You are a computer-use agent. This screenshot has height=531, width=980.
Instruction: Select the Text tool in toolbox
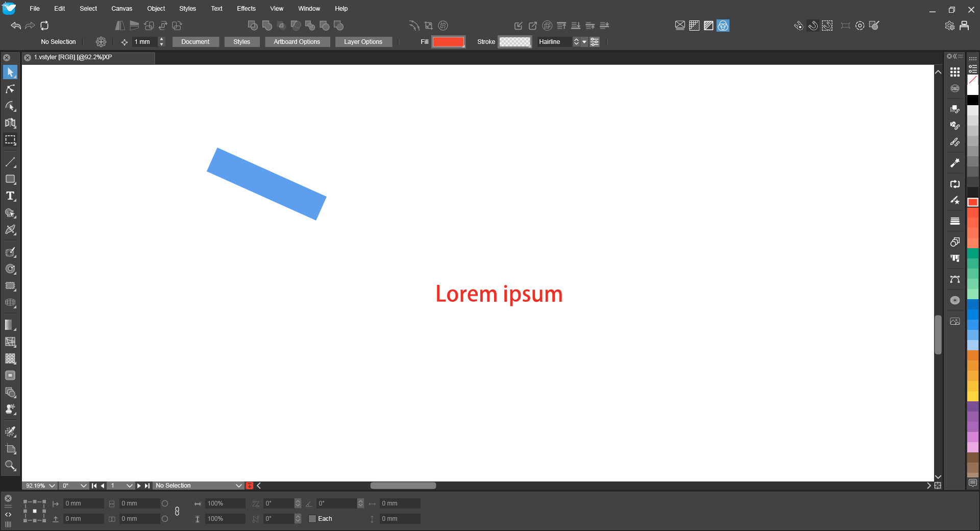[x=10, y=196]
